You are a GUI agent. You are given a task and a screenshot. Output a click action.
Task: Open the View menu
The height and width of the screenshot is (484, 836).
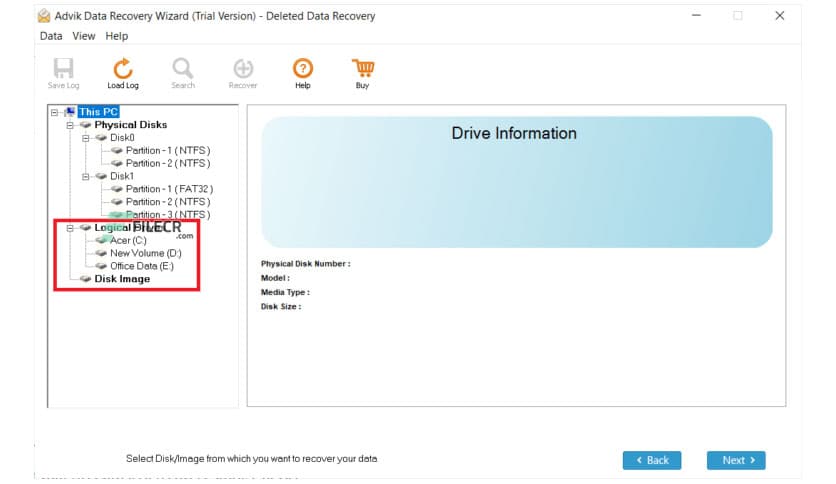pos(84,36)
